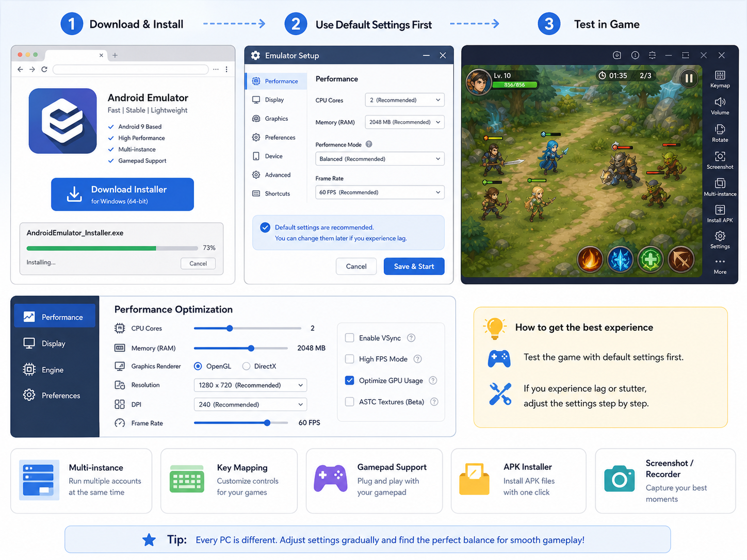Expand the CPU Cores dropdown
The image size is (747, 560).
point(404,100)
